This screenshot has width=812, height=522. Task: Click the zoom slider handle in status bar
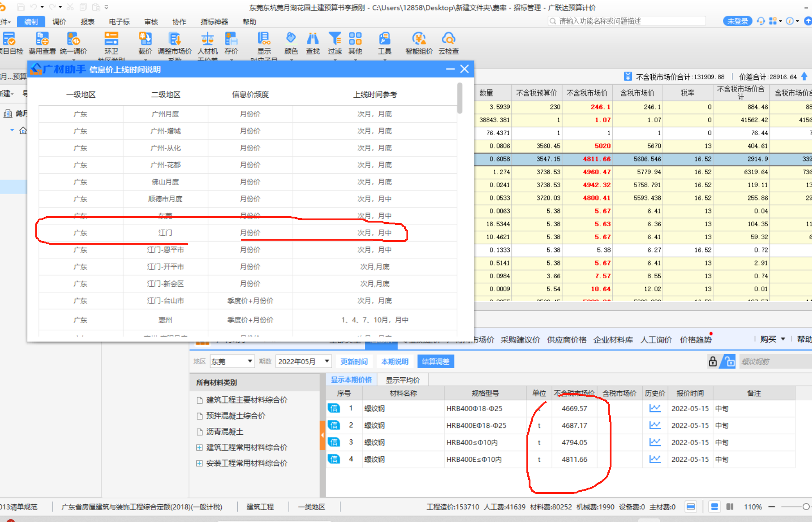tap(806, 507)
